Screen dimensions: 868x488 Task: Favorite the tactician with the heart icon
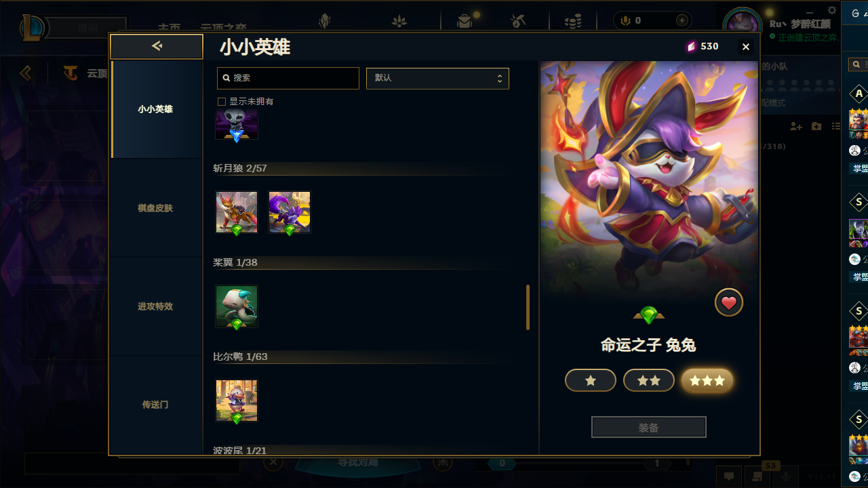[729, 303]
